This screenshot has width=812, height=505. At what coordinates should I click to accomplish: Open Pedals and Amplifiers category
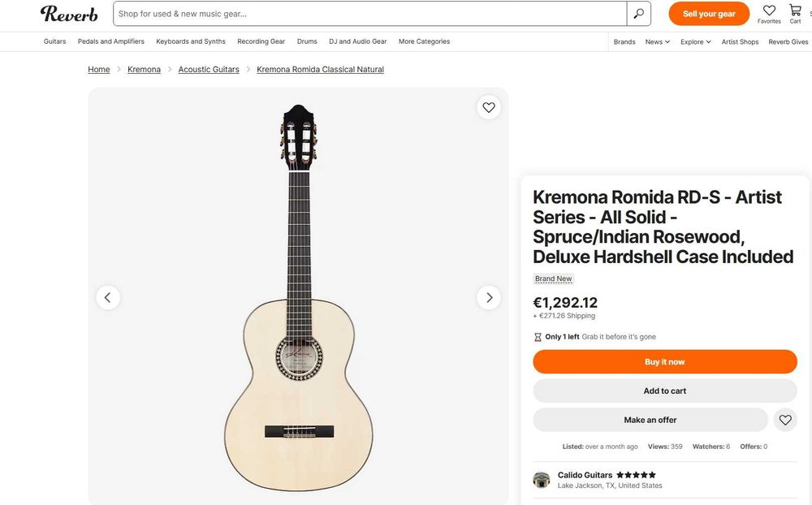111,41
